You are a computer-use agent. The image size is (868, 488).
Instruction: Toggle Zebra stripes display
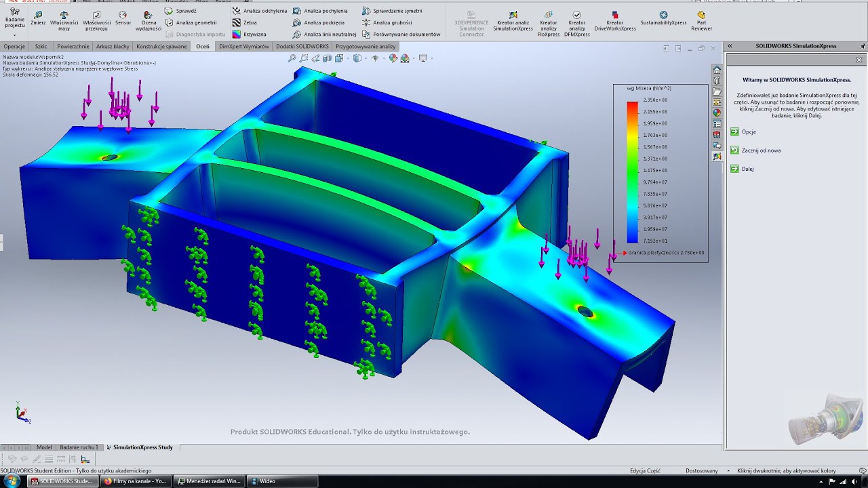(245, 22)
